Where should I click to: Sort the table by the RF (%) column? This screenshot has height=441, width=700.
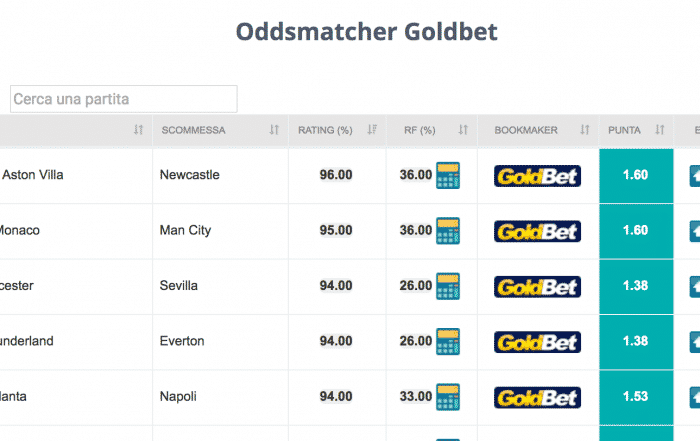pyautogui.click(x=463, y=130)
